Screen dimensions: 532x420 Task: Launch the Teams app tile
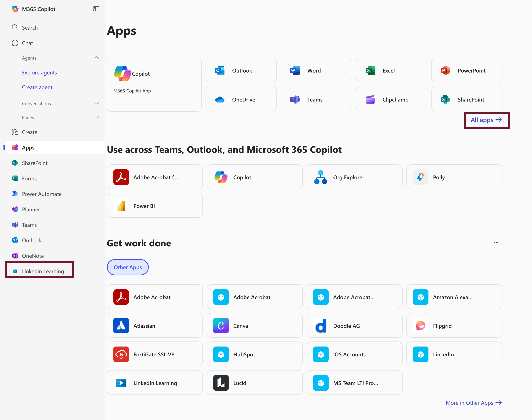(x=316, y=99)
